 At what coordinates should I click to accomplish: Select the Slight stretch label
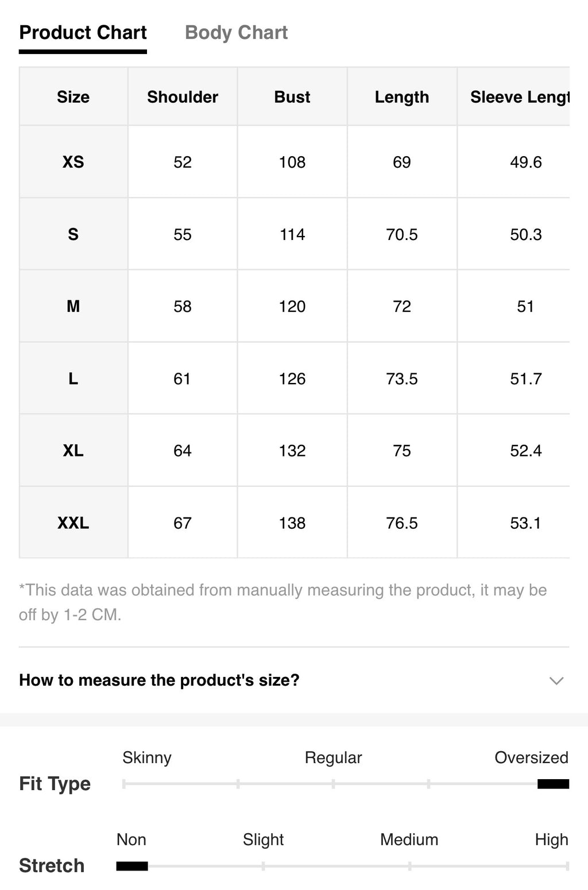click(x=263, y=839)
